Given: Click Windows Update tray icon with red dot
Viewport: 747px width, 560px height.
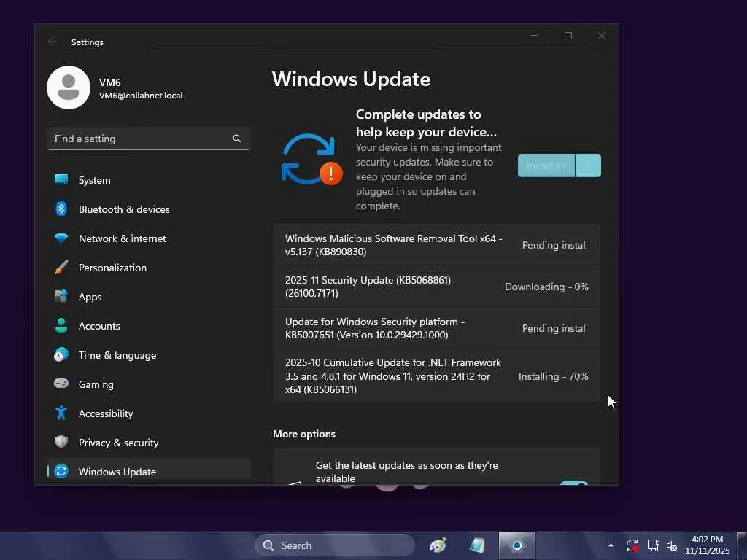Looking at the screenshot, I should click(632, 545).
